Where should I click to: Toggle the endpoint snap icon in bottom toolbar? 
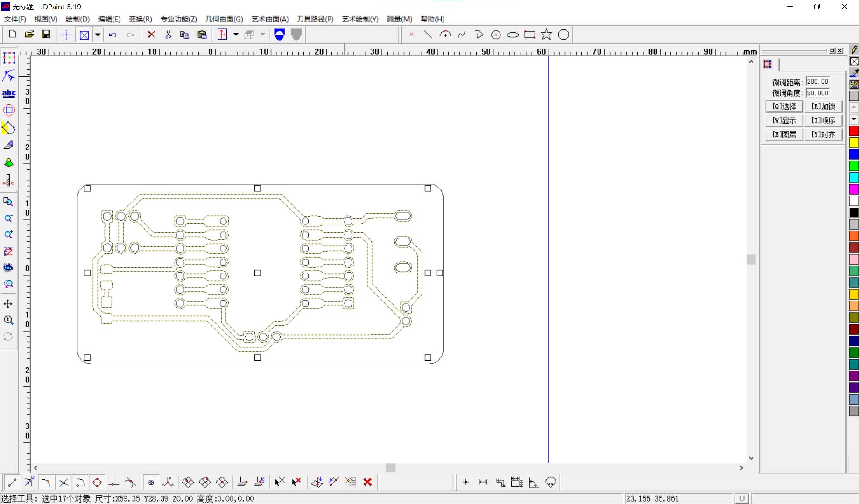(x=12, y=482)
